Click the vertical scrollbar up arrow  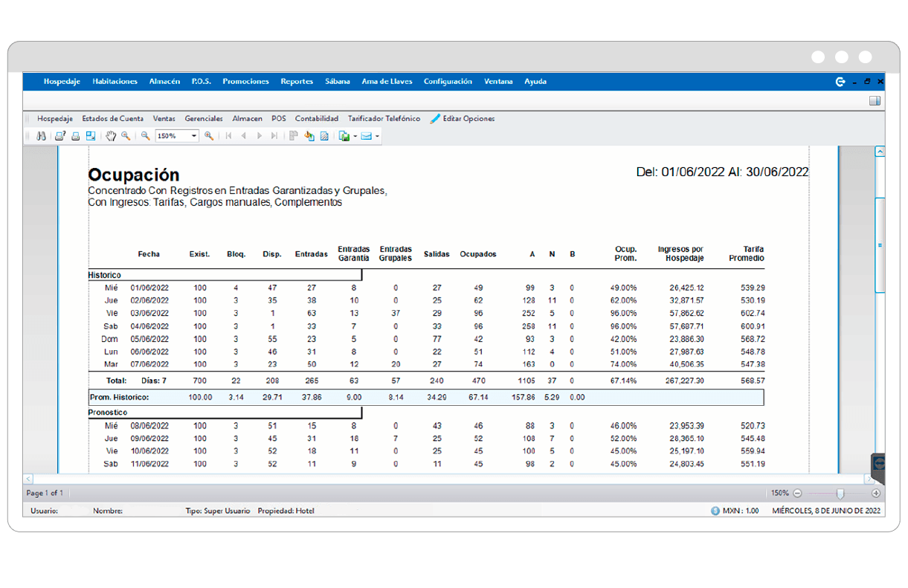pyautogui.click(x=880, y=152)
